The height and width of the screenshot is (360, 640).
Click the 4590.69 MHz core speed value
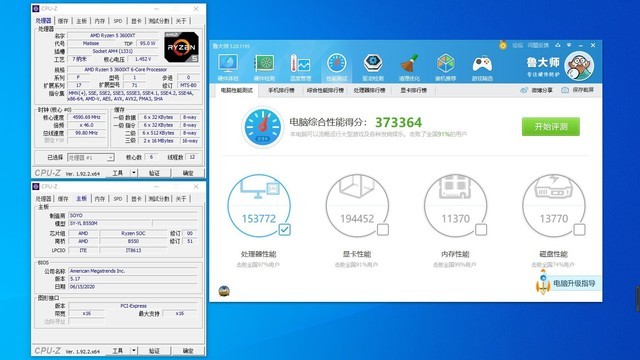(x=86, y=117)
